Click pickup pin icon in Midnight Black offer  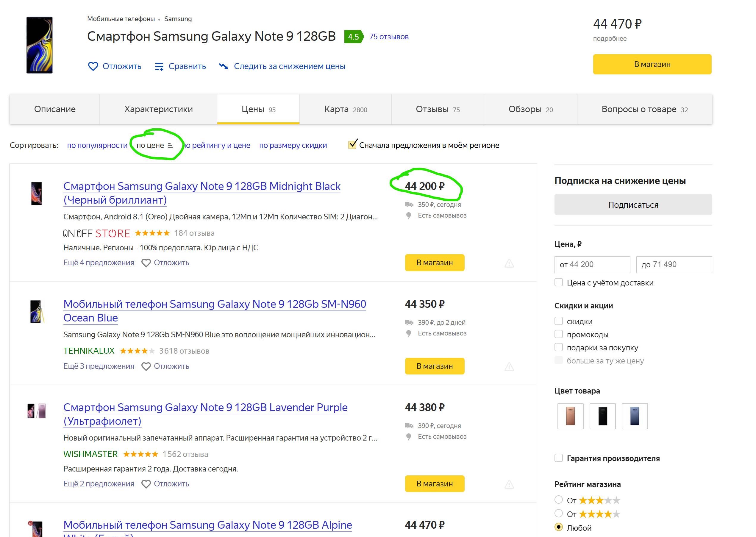(x=409, y=216)
